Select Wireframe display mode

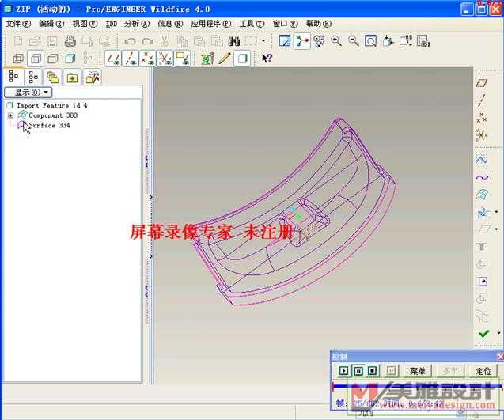tap(18, 59)
